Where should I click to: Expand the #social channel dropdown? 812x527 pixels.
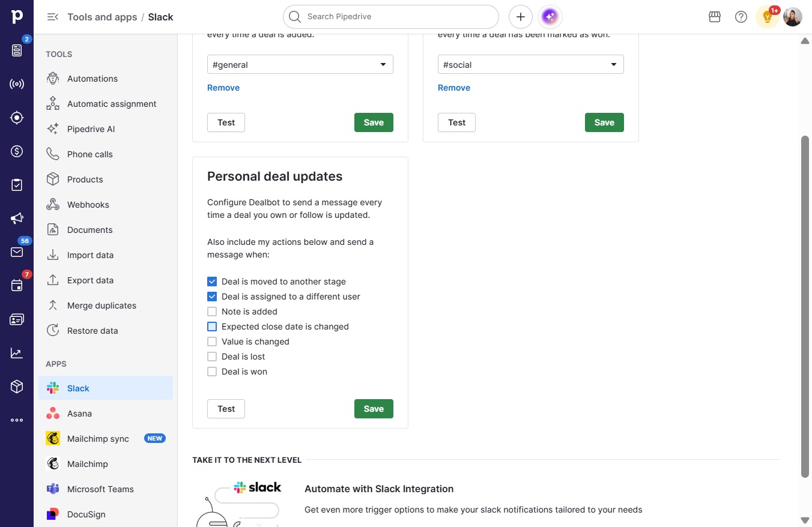coord(531,64)
